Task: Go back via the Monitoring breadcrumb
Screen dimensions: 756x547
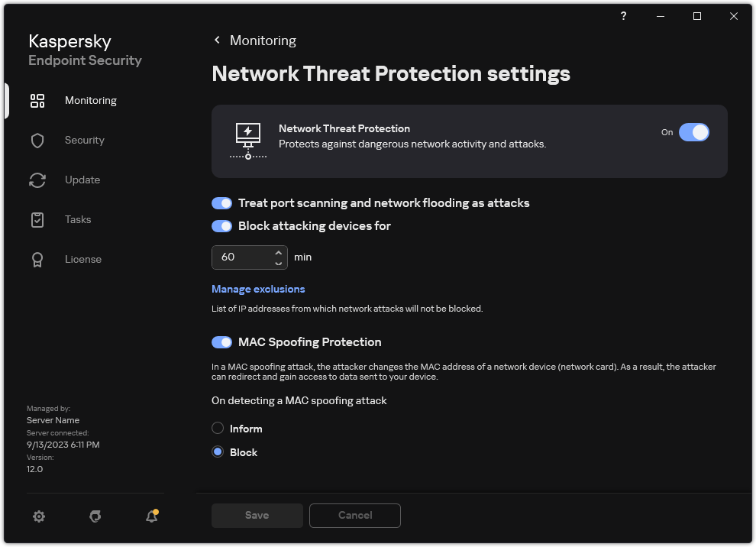Action: (x=254, y=40)
